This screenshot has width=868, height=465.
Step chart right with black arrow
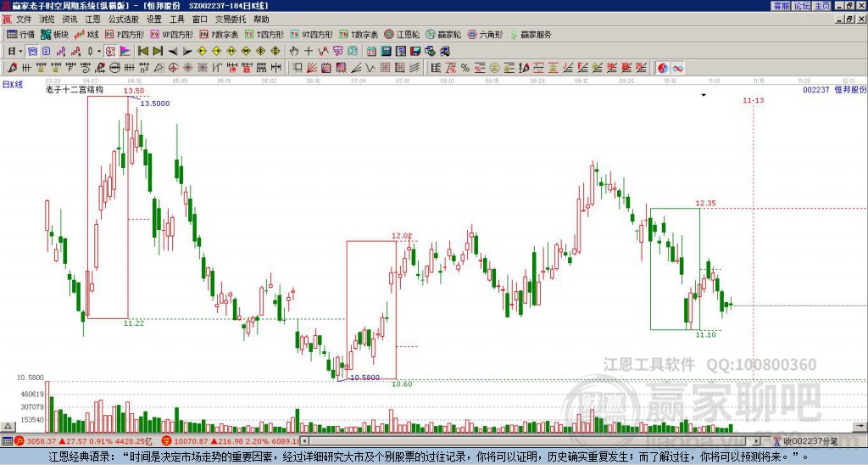(x=187, y=51)
